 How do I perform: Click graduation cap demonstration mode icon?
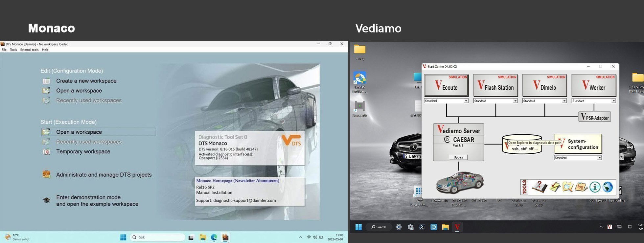46,200
